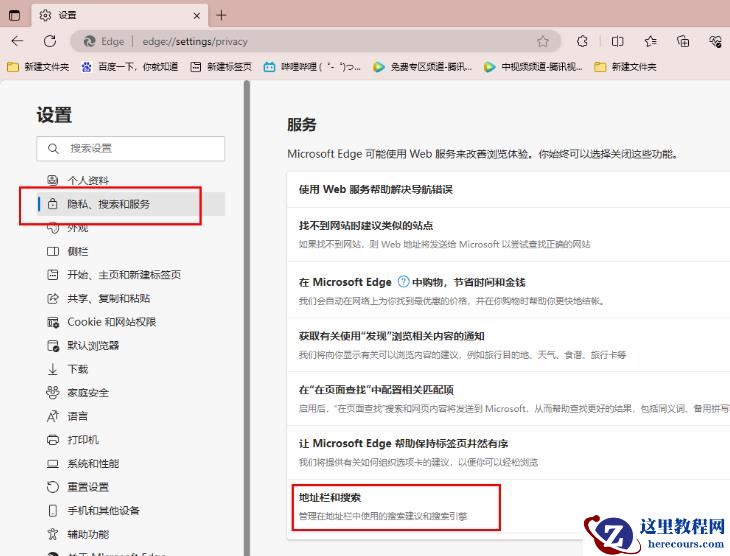Open 重置设置 section

[x=131, y=487]
